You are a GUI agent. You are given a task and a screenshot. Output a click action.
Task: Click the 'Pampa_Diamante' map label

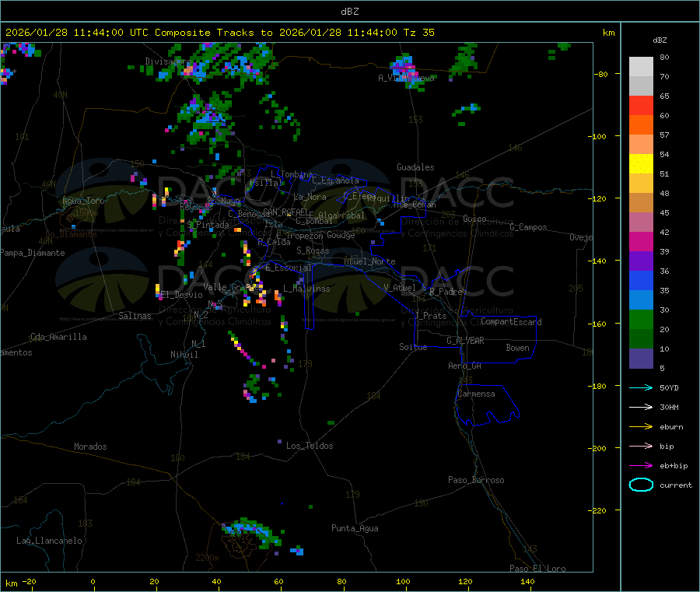tap(32, 253)
